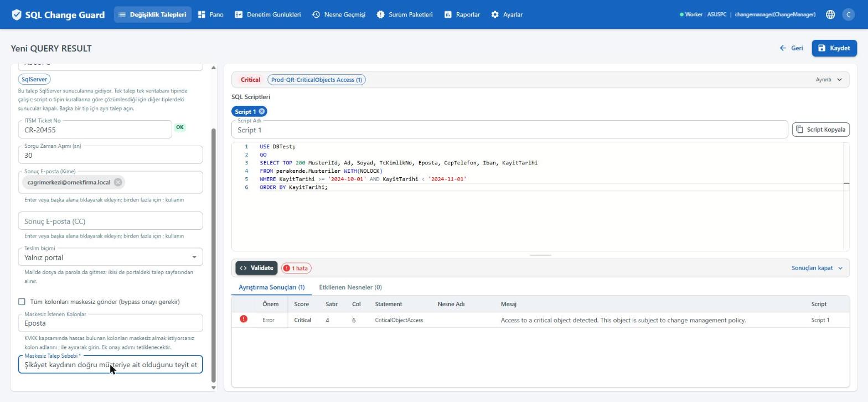Viewport: 868px width, 402px height.
Task: Click SQL line 6 ORDER BY KayitTarihi
Action: click(x=293, y=187)
